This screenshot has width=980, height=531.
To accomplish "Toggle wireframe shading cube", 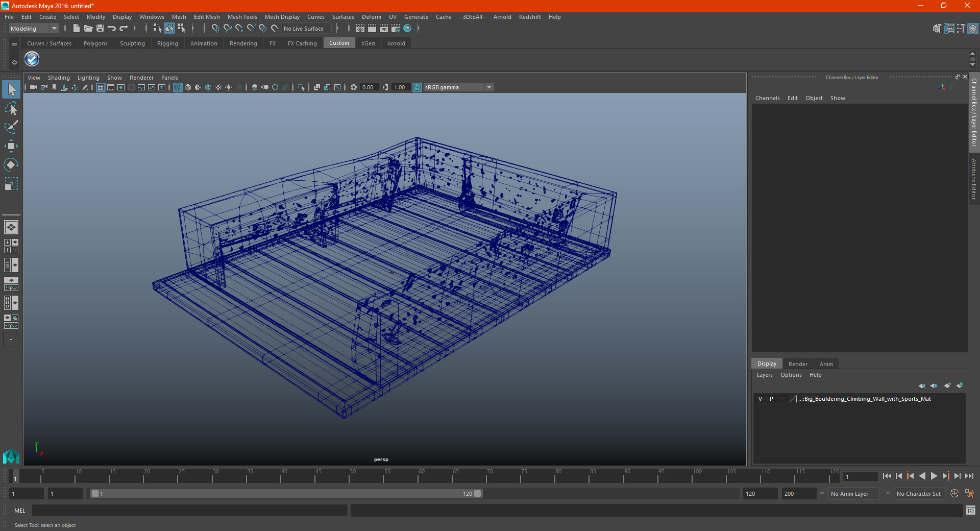I will (x=178, y=87).
